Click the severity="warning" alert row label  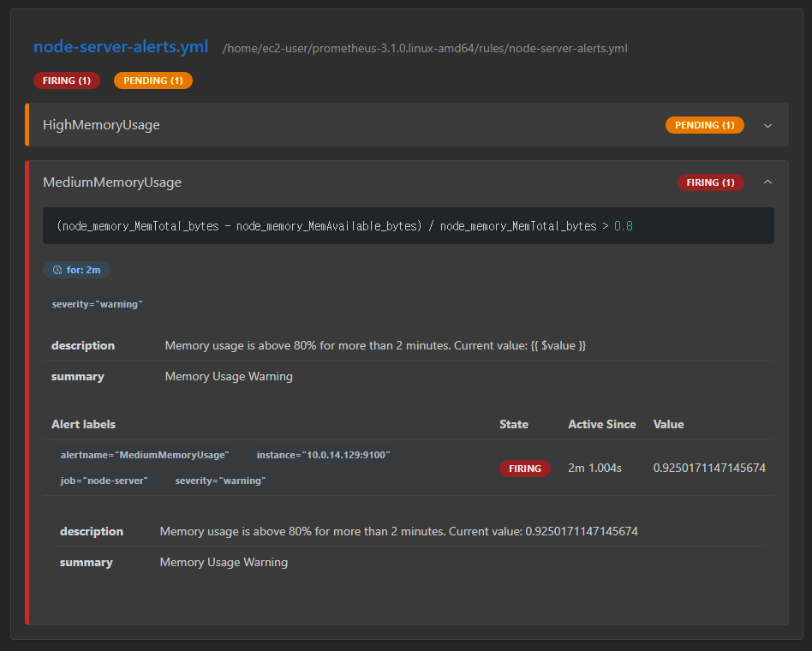pos(220,481)
